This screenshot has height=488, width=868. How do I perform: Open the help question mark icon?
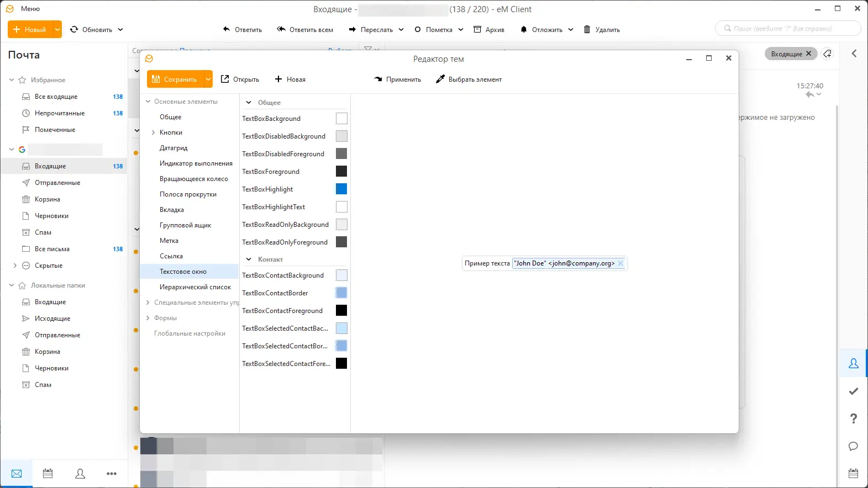[x=853, y=418]
